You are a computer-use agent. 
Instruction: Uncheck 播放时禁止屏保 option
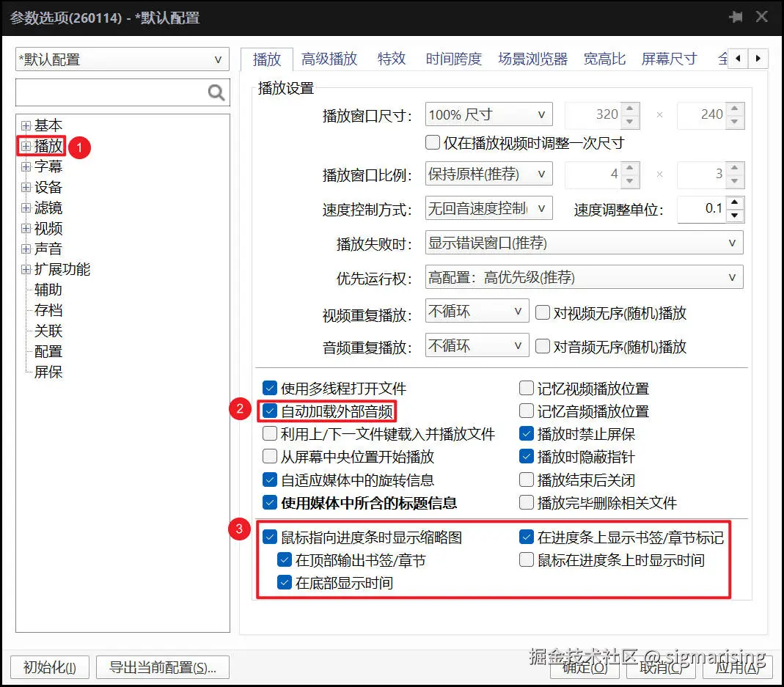click(x=526, y=434)
